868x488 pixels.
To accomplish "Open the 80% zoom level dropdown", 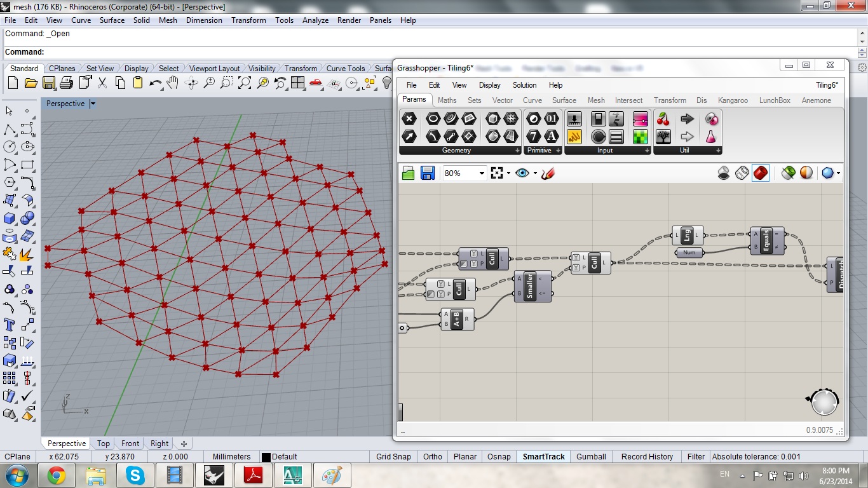I will 481,173.
